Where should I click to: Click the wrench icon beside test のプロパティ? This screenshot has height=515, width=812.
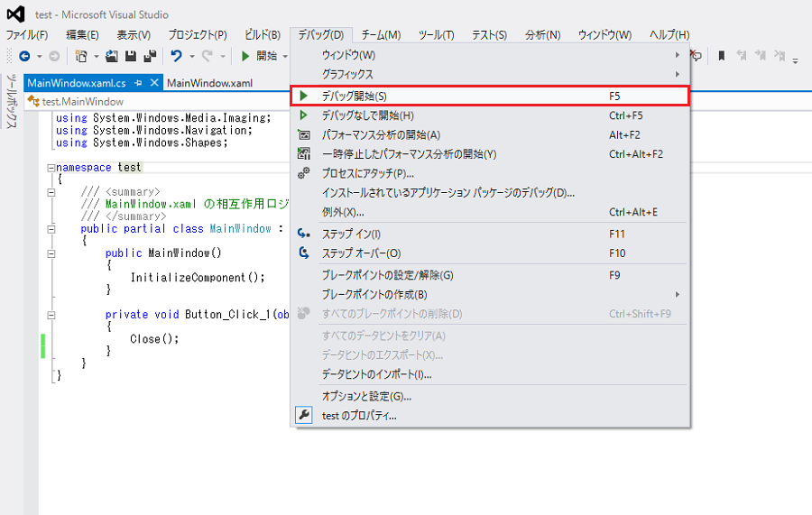click(x=304, y=415)
